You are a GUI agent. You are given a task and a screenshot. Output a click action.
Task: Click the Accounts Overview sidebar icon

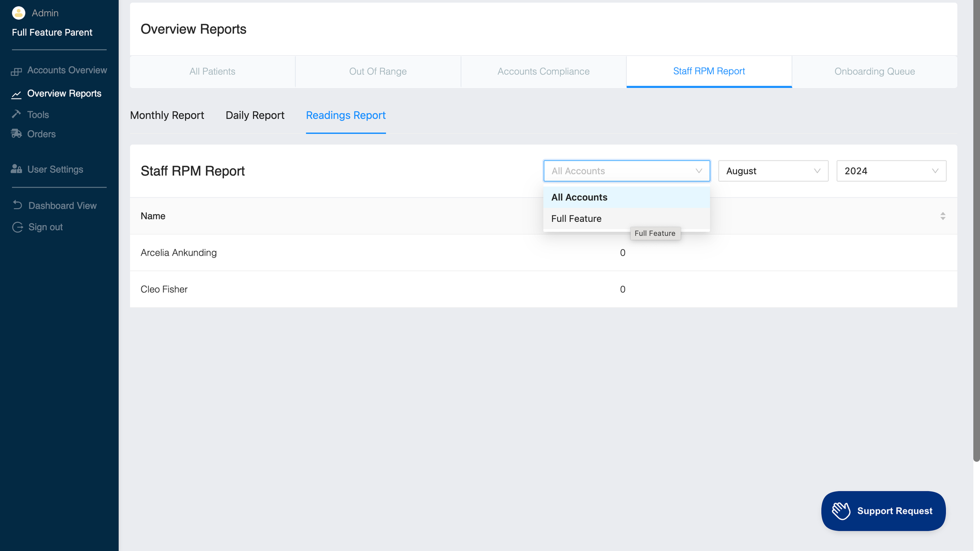tap(16, 72)
